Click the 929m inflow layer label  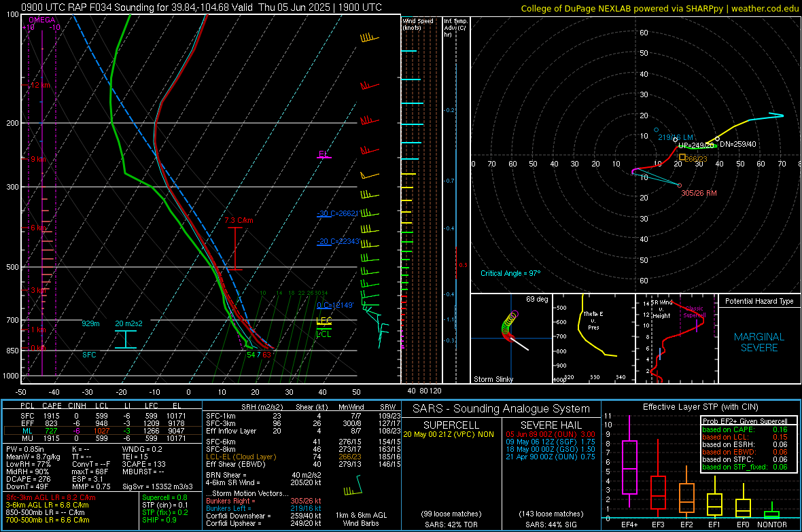point(90,324)
